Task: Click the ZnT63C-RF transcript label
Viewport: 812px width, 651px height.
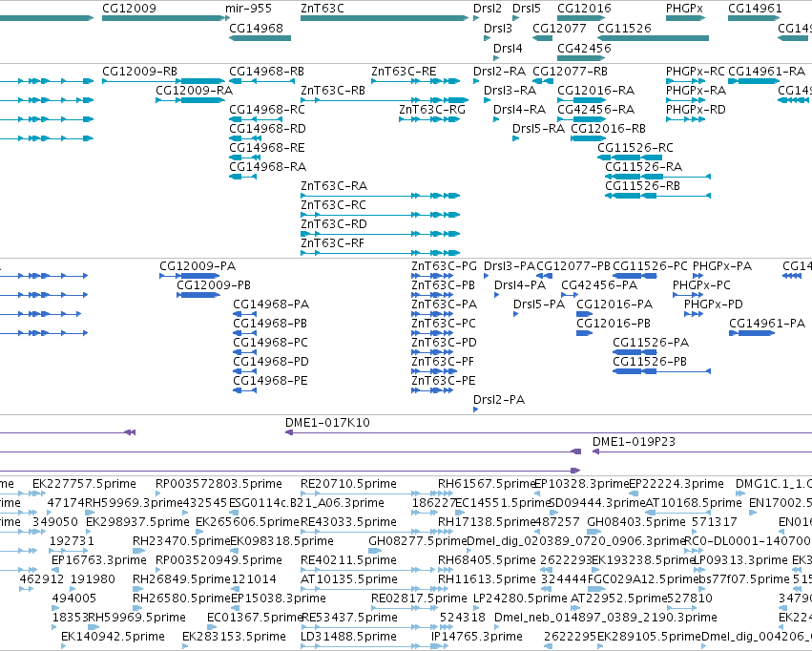Action: (332, 243)
